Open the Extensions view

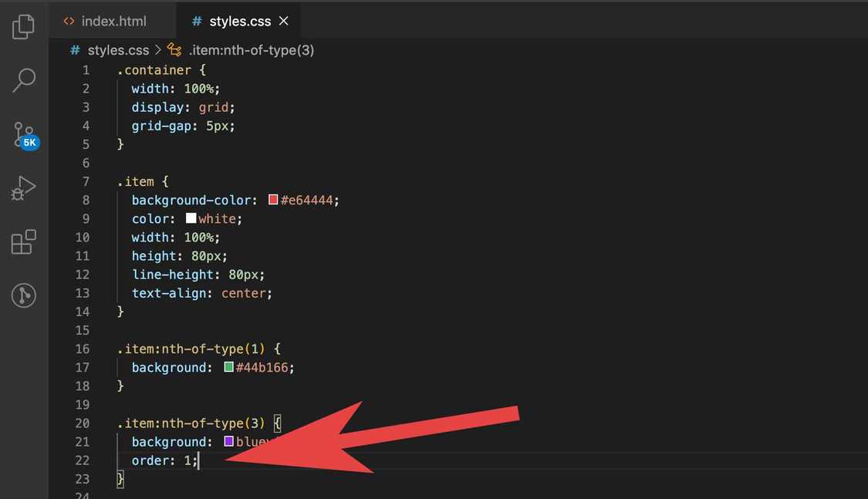[23, 241]
